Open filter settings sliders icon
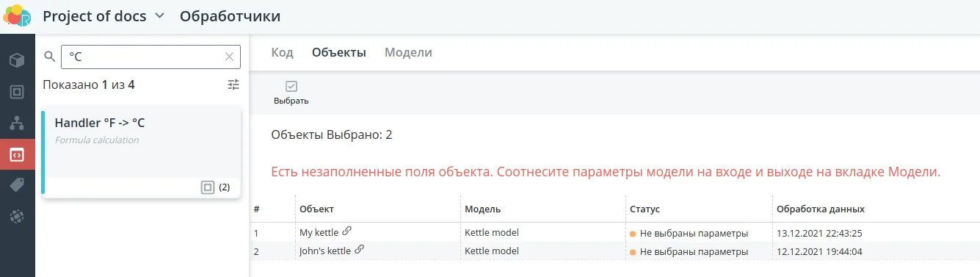Image resolution: width=980 pixels, height=277 pixels. tap(233, 84)
